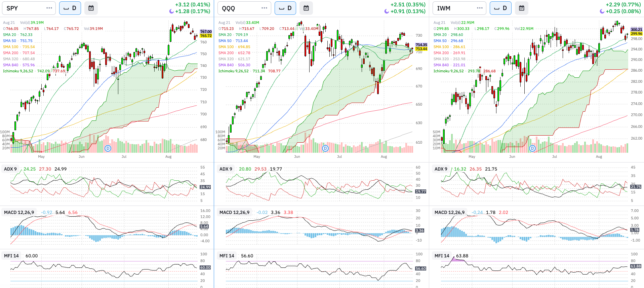Click QQQ's day change +2.51 (0.35%)
This screenshot has height=288, width=644.
pos(408,5)
